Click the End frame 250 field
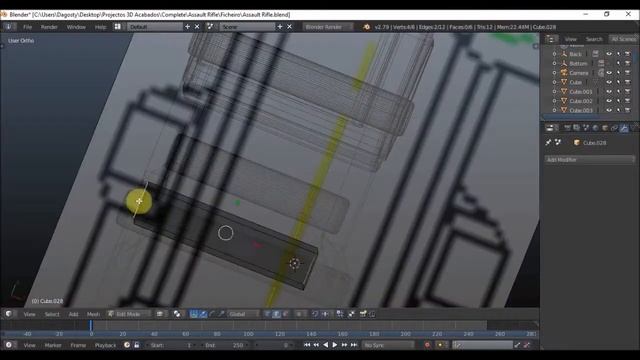 pyautogui.click(x=225, y=345)
